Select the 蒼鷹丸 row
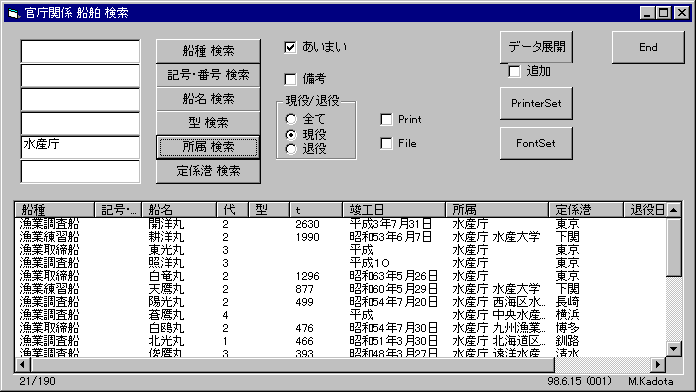 (x=340, y=315)
